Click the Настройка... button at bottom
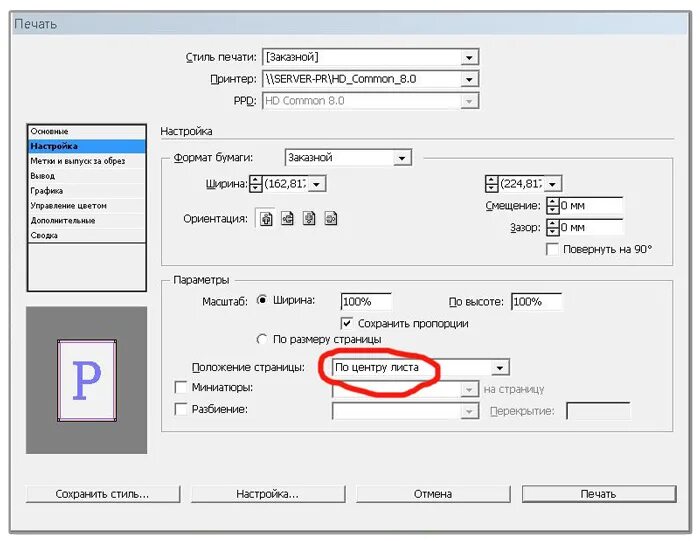This screenshot has height=541, width=700. click(268, 494)
